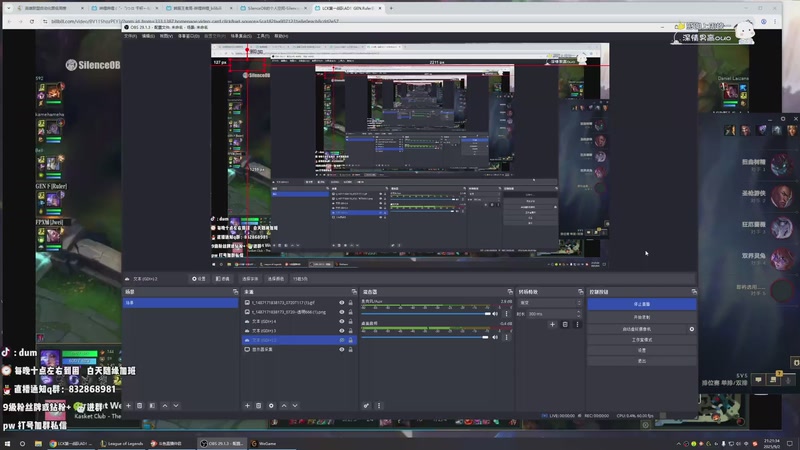Screen dimensions: 800x450
Task: Add a new source with the plus icon
Action: [x=247, y=406]
